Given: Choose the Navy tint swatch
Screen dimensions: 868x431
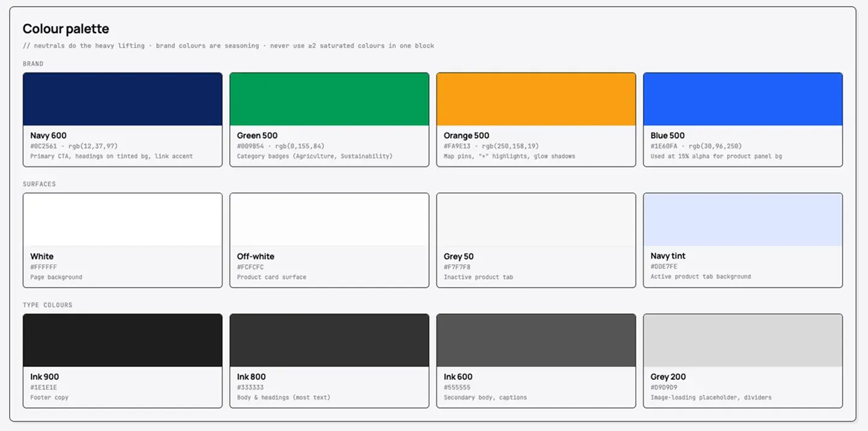Looking at the screenshot, I should point(743,219).
